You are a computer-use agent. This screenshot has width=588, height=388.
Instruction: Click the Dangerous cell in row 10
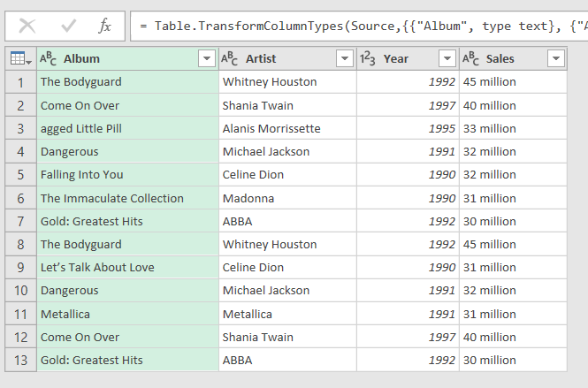coord(128,291)
